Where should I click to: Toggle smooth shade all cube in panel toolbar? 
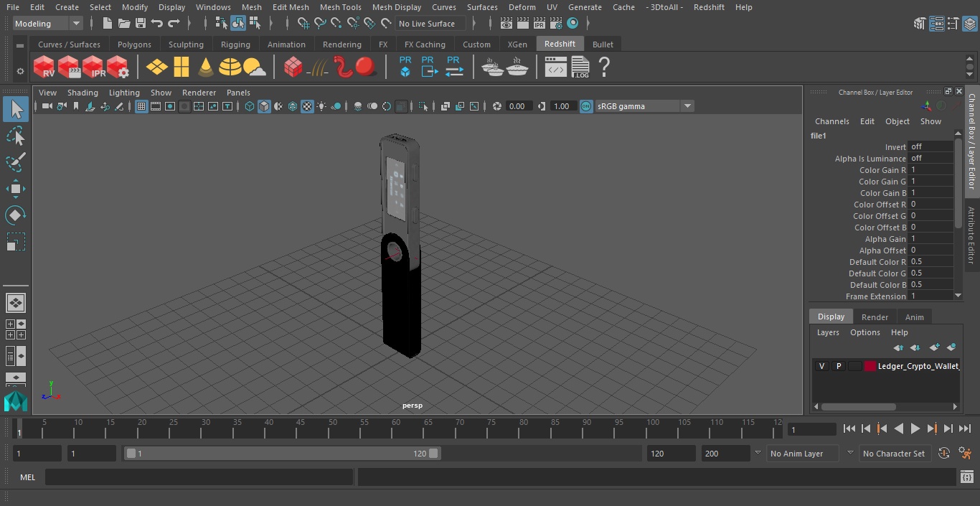(x=264, y=106)
